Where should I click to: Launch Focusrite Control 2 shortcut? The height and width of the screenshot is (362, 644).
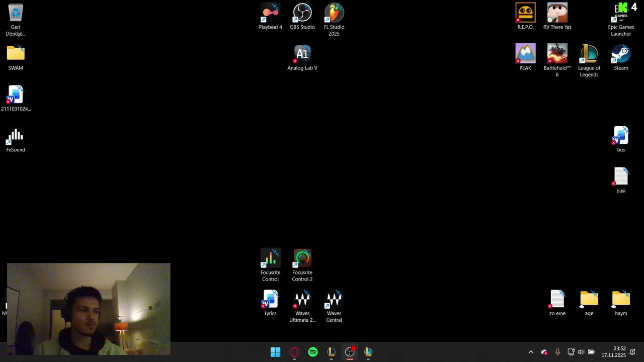[x=302, y=265]
